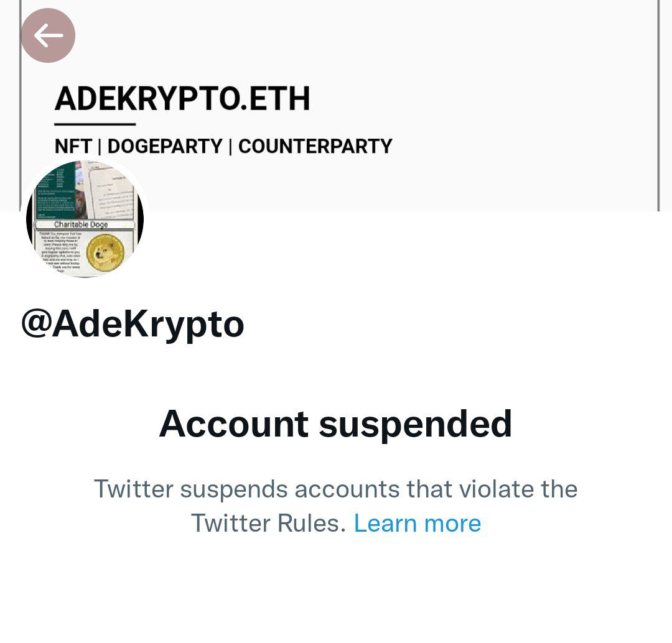The image size is (672, 643).
Task: Click DOGEPARTY in the banner subtitle
Action: pos(165,146)
